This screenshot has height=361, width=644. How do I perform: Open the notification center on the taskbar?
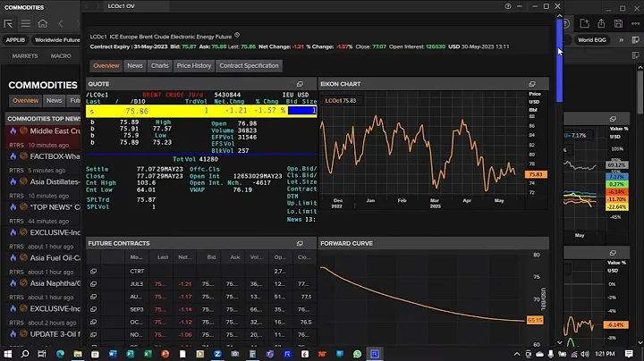click(629, 354)
